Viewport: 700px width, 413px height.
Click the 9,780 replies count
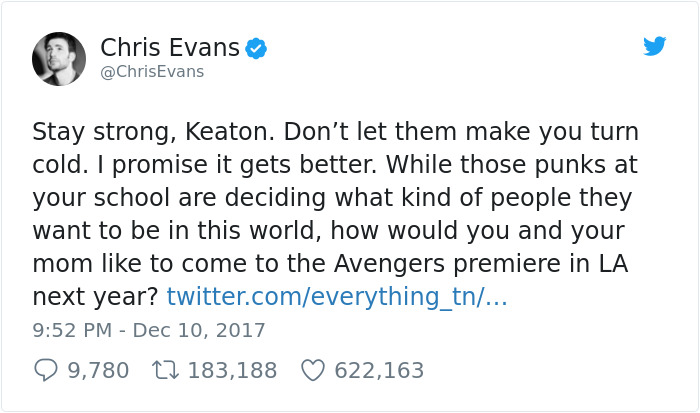[98, 370]
